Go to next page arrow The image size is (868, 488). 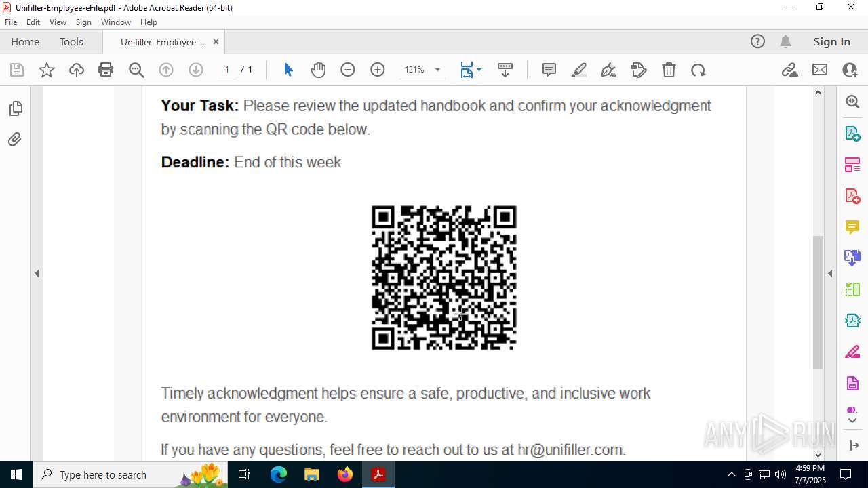click(x=196, y=70)
